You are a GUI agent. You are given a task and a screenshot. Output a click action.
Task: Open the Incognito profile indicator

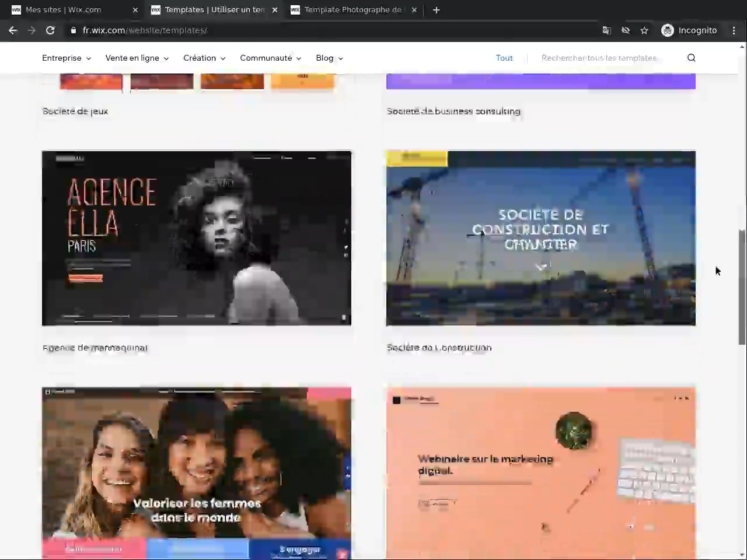pos(689,30)
